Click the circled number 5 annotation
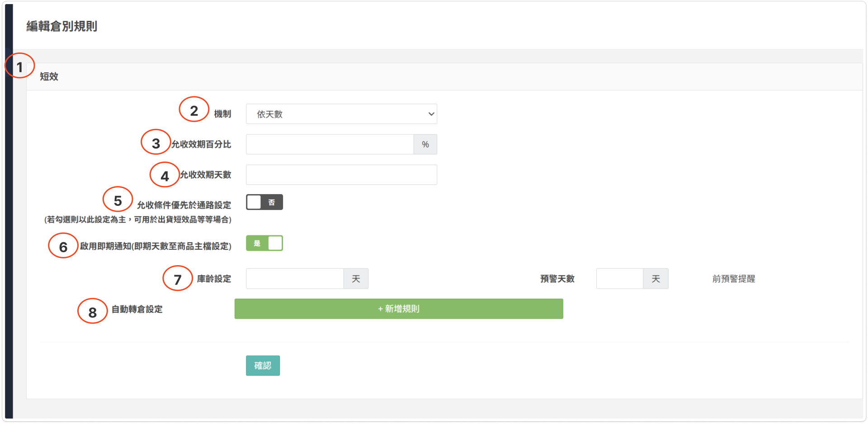Image resolution: width=868 pixels, height=424 pixels. 118,199
